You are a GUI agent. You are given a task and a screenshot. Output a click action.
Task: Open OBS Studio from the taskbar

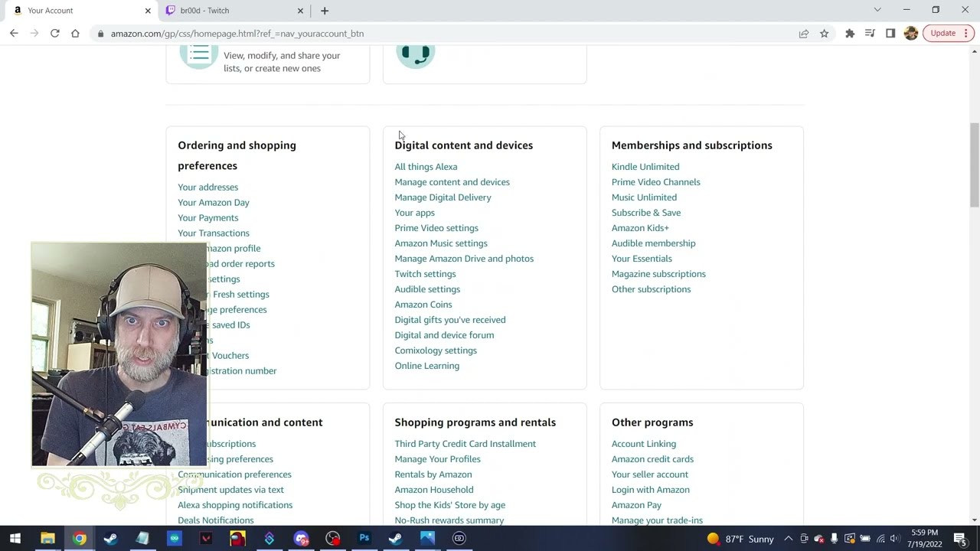(x=332, y=538)
